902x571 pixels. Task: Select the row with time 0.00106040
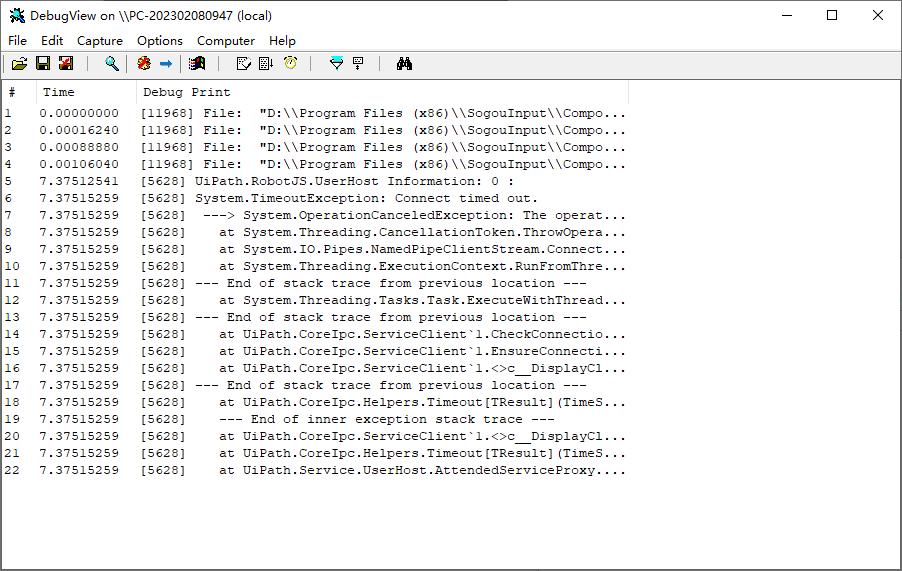315,164
